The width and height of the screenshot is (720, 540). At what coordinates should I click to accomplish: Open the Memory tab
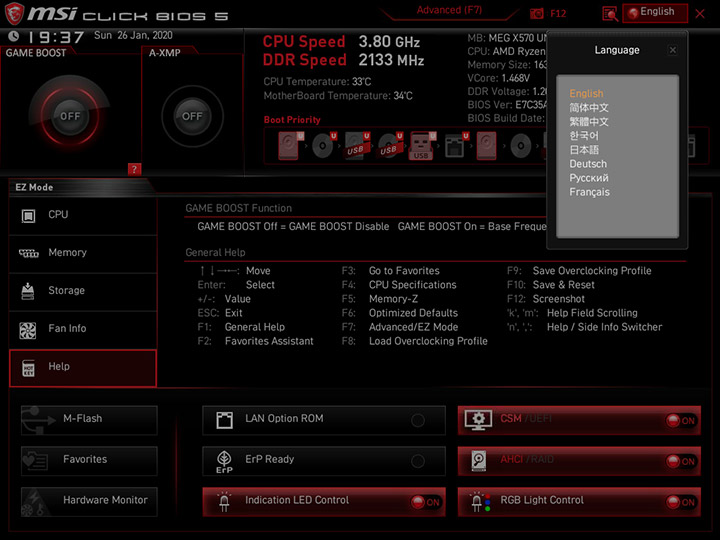click(83, 253)
